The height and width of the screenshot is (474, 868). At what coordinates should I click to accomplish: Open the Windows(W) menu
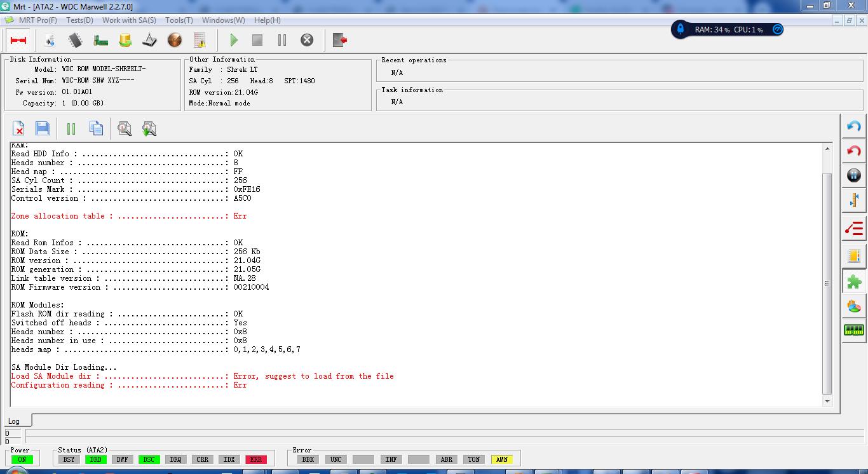pos(223,20)
